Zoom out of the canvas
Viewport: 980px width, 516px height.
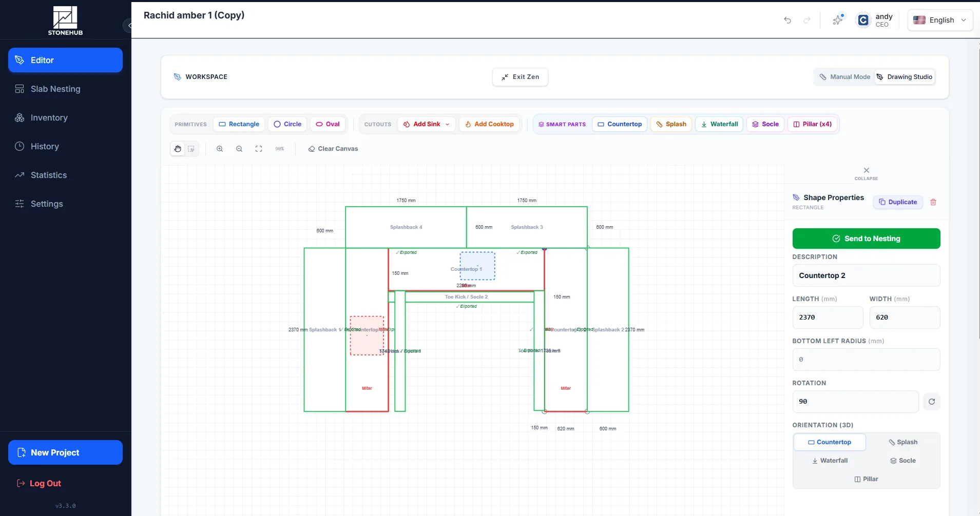(x=239, y=149)
